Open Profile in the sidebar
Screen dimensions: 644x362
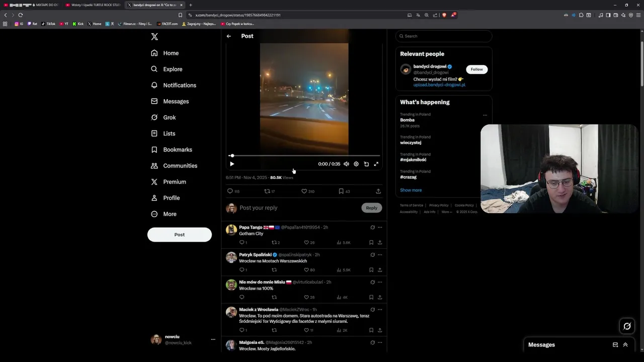[x=166, y=198]
